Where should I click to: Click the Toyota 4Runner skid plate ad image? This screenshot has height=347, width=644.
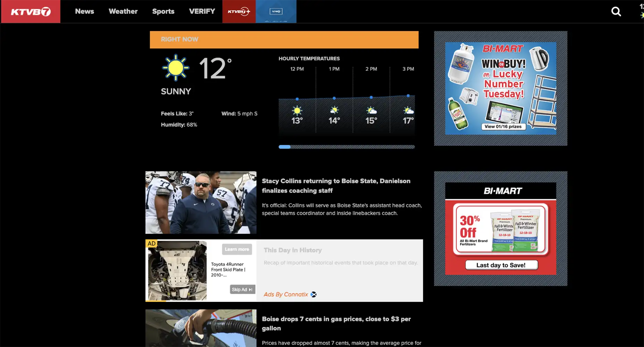coord(177,271)
